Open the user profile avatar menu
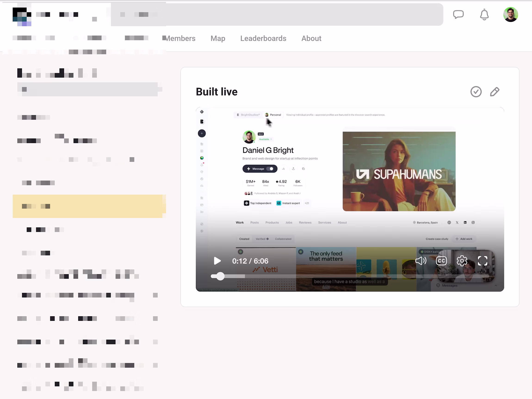 (x=510, y=14)
